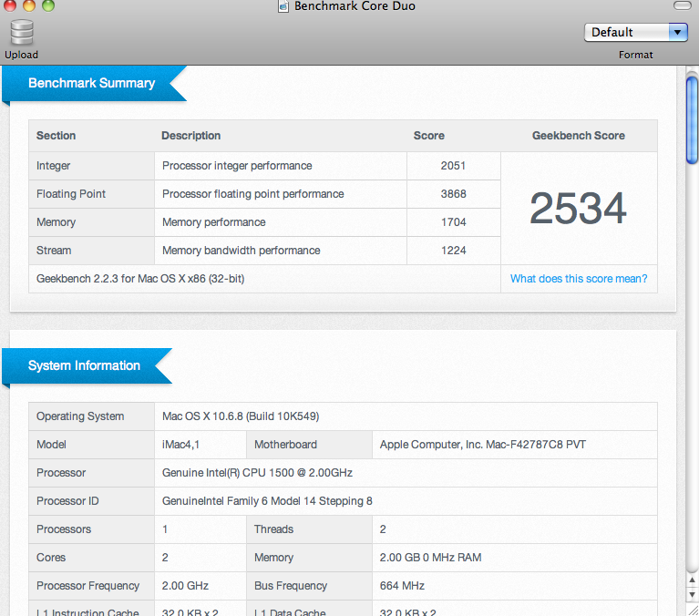Click the window resize grip corner
This screenshot has width=699, height=616.
coord(693,610)
